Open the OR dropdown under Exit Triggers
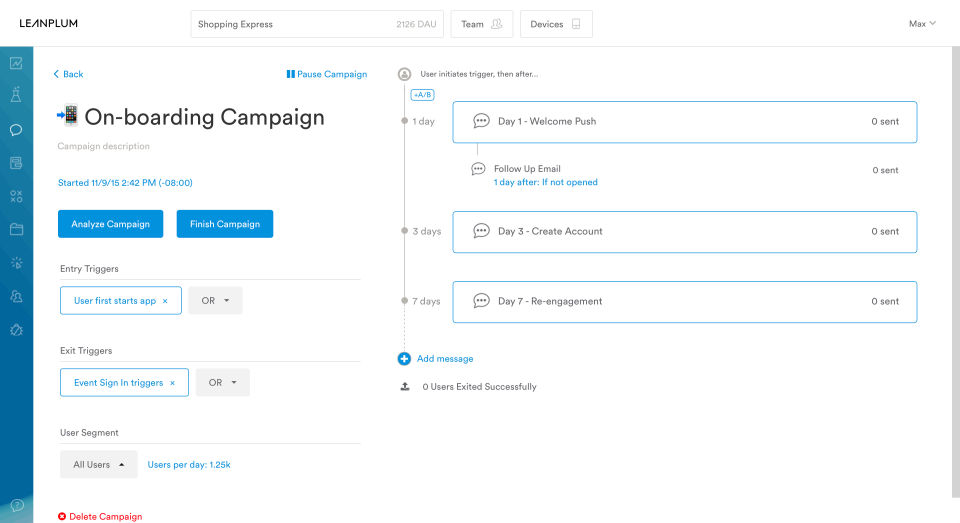The height and width of the screenshot is (523, 960). click(x=222, y=383)
